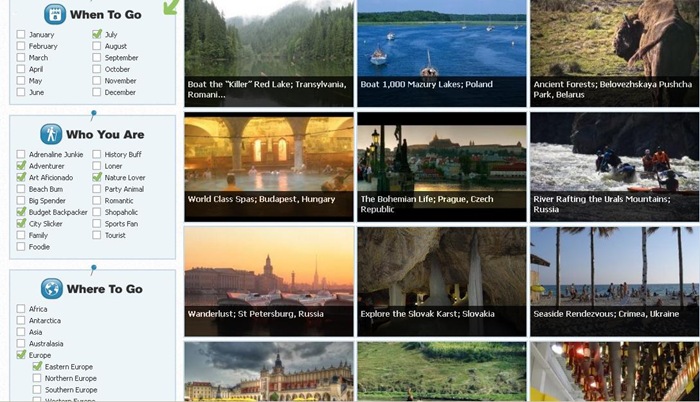Tick the December checkbox
Image resolution: width=700 pixels, height=402 pixels.
coord(96,92)
